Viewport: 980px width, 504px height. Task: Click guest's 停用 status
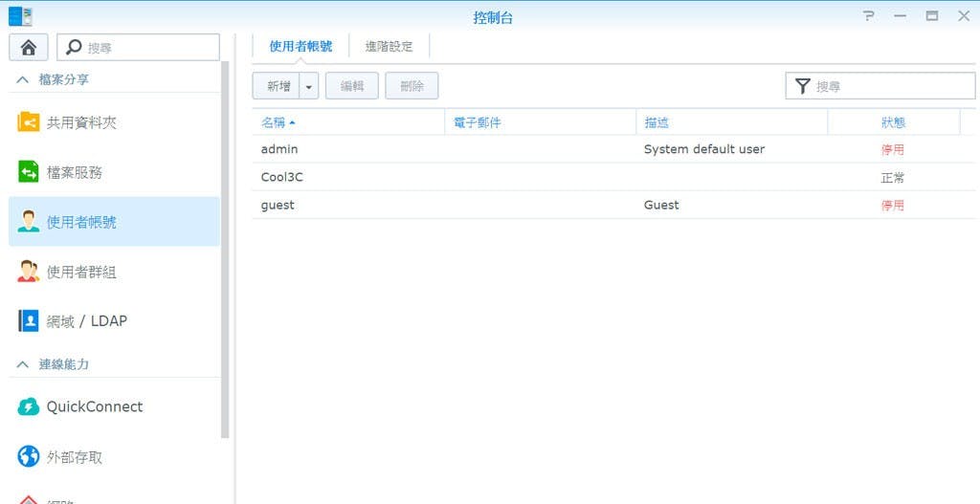[893, 206]
